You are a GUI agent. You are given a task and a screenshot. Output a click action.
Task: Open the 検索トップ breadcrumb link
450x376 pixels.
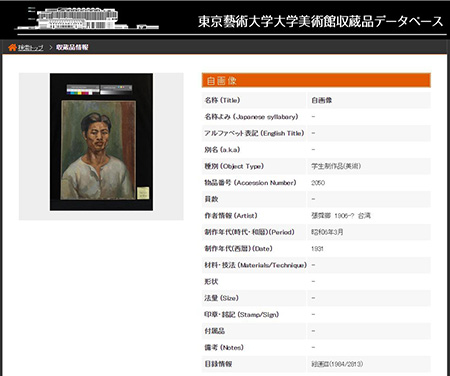[31, 48]
